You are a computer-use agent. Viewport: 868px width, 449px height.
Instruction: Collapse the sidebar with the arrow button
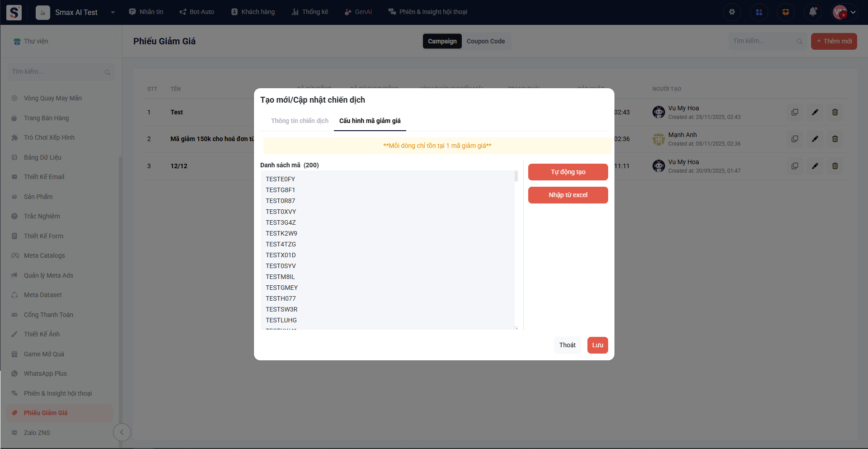tap(122, 432)
